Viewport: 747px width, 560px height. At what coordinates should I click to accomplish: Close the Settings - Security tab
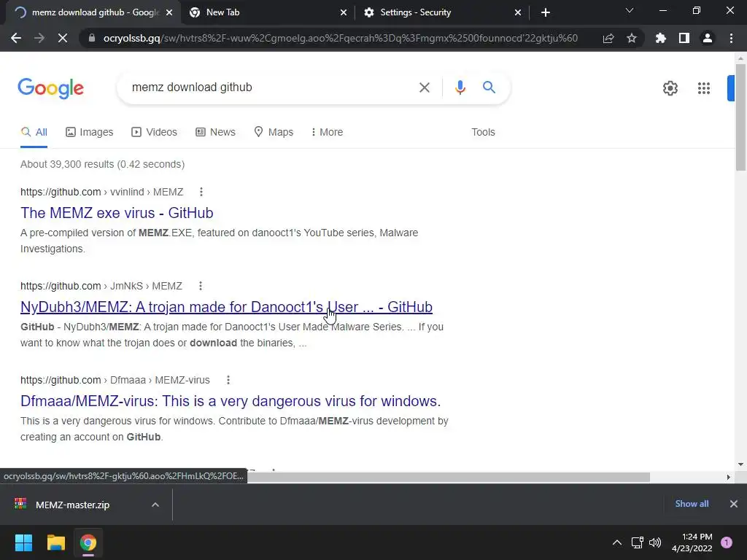(x=518, y=12)
